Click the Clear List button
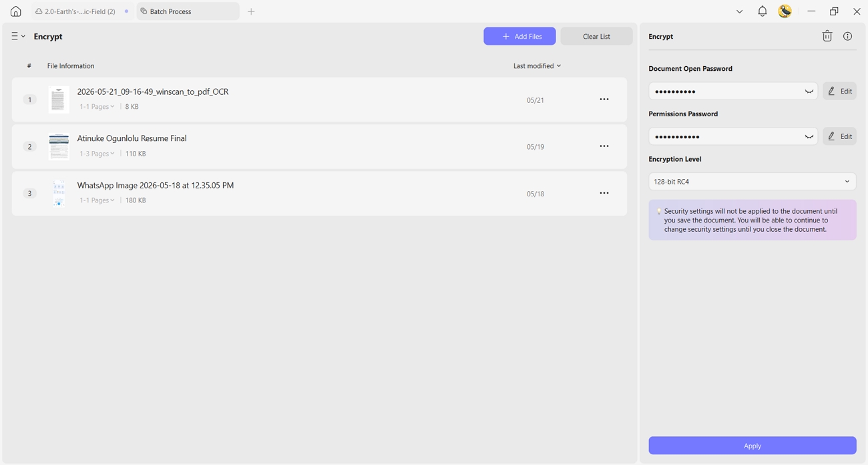This screenshot has height=465, width=868. pyautogui.click(x=596, y=36)
